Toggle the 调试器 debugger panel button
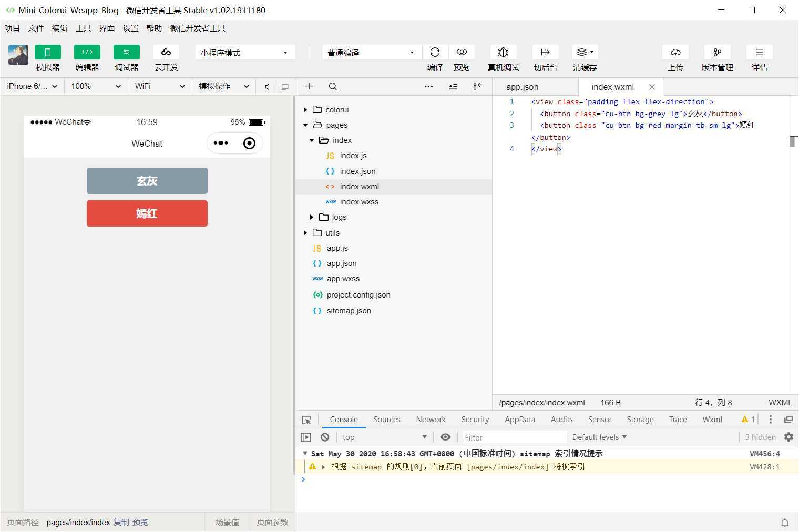The height and width of the screenshot is (532, 799). 127,52
